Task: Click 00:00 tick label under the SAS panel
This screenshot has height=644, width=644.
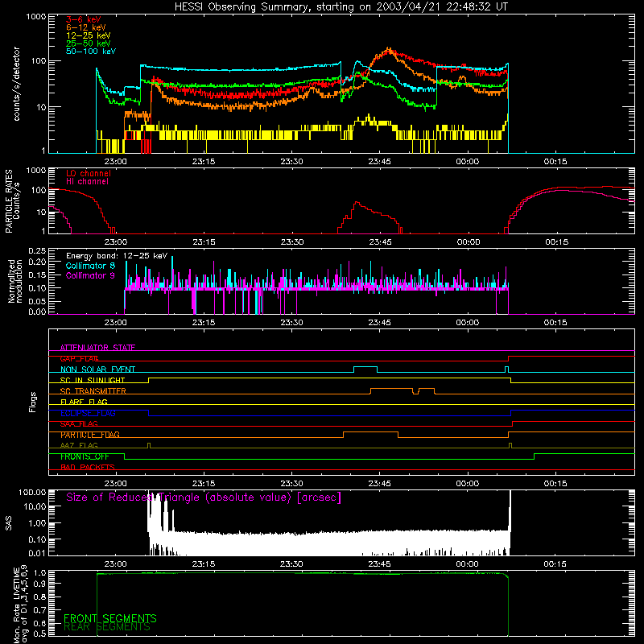Action: click(x=467, y=564)
